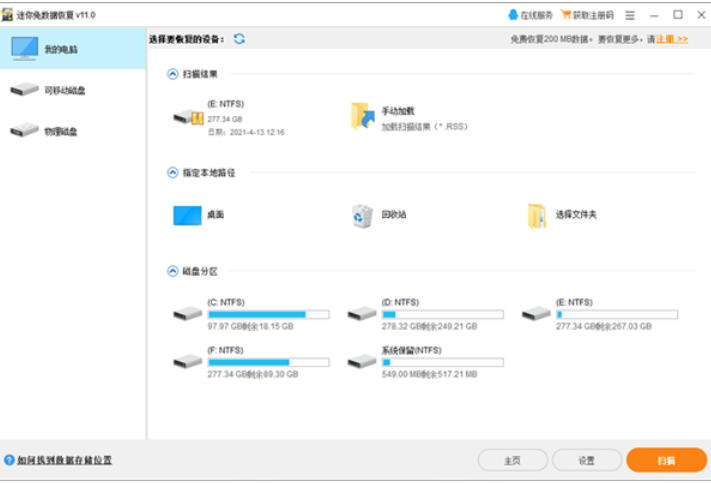This screenshot has width=711, height=483.
Task: Open the removable disk category in sidebar
Action: 48,90
